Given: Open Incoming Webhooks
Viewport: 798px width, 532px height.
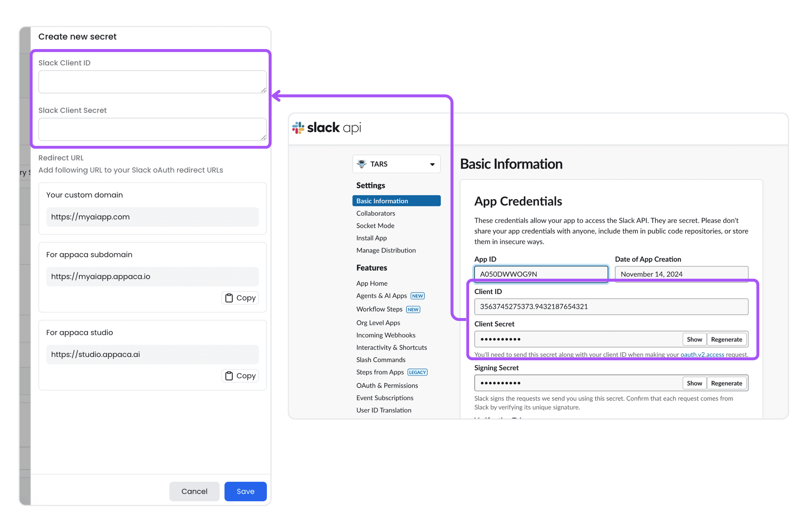Looking at the screenshot, I should [x=385, y=335].
